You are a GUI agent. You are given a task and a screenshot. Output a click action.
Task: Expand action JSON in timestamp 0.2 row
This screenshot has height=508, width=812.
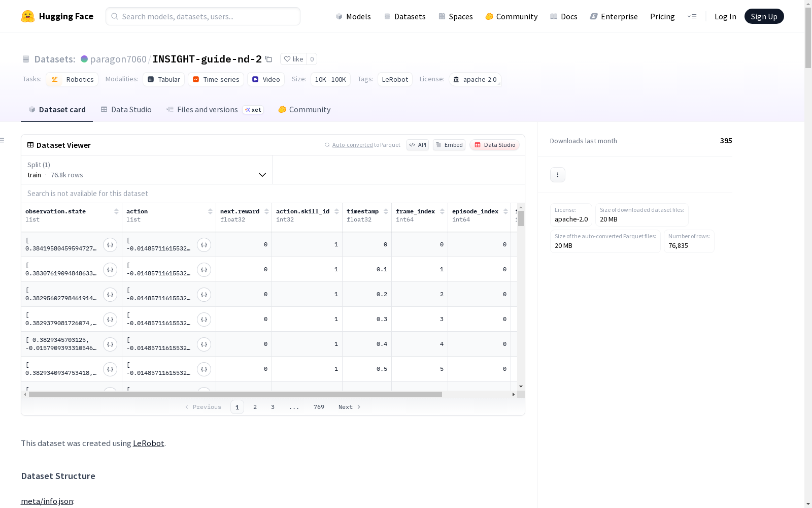tap(204, 295)
